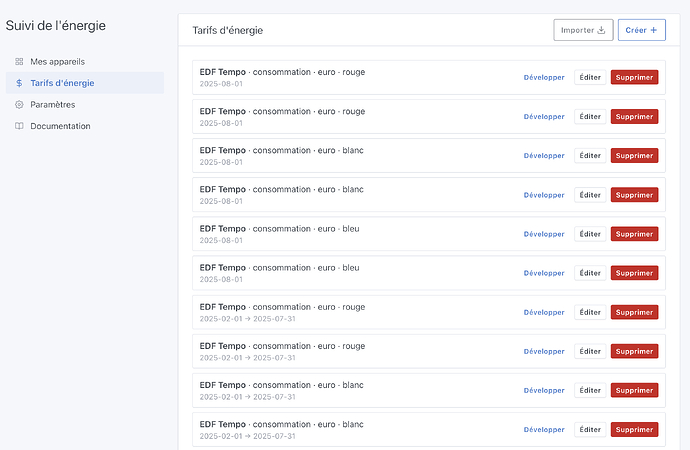Go to the Paramètres page
690x450 pixels.
[x=52, y=105]
